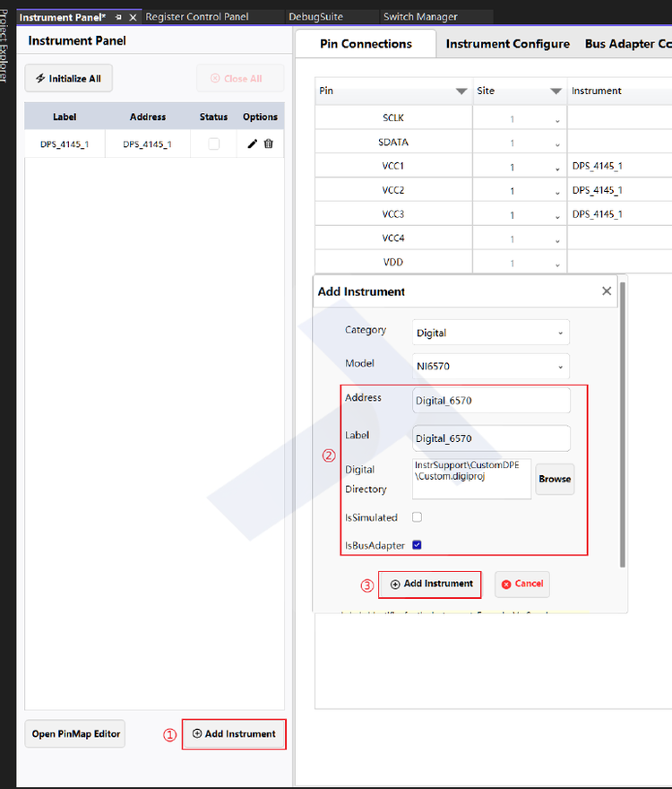Viewport: 672px width, 789px height.
Task: Expand the Category dropdown showing Digital
Action: (490, 333)
